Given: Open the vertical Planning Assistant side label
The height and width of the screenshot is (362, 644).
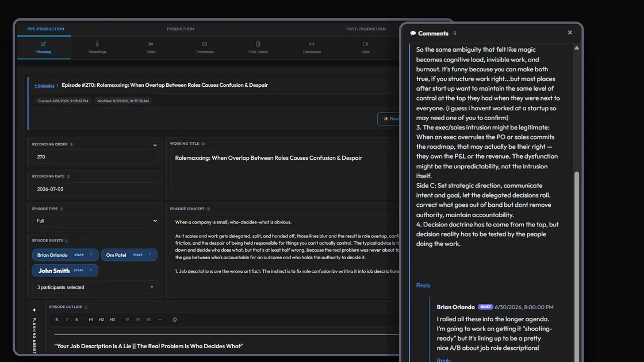Looking at the screenshot, I should pyautogui.click(x=34, y=335).
